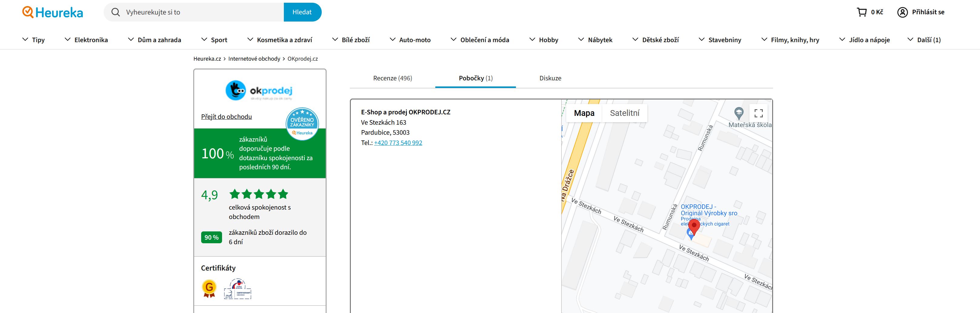The image size is (980, 313).
Task: Click the Certifikáty heading
Action: 218,268
